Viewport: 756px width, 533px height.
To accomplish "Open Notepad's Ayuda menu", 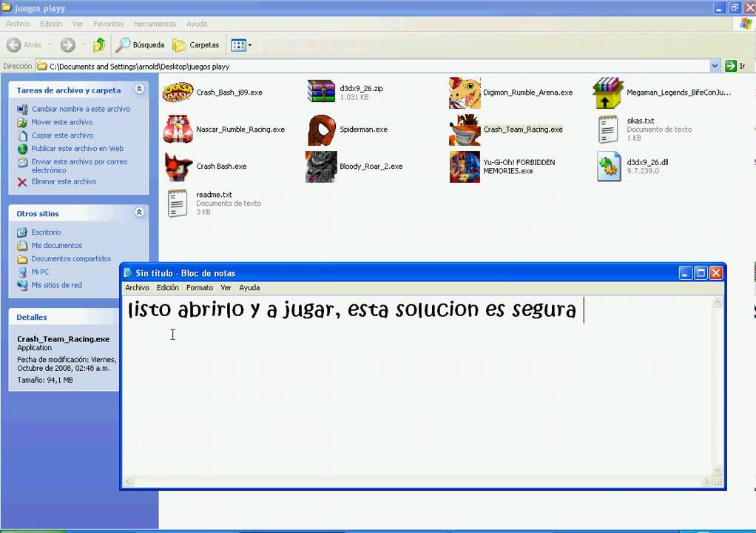I will point(249,287).
